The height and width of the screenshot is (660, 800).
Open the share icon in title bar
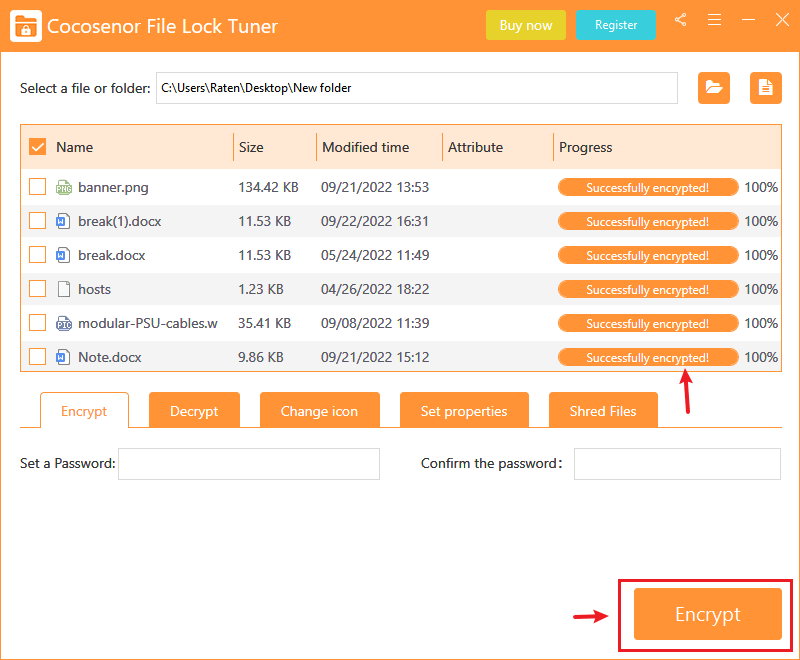click(681, 20)
